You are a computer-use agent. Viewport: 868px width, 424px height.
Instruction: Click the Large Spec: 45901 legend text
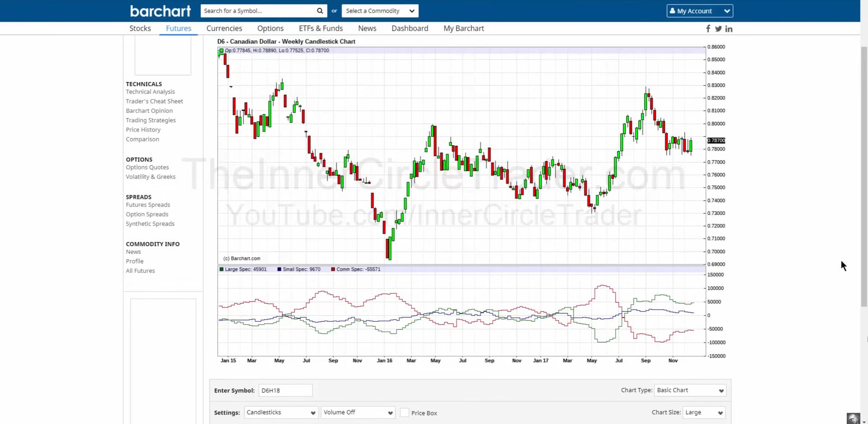(x=246, y=269)
